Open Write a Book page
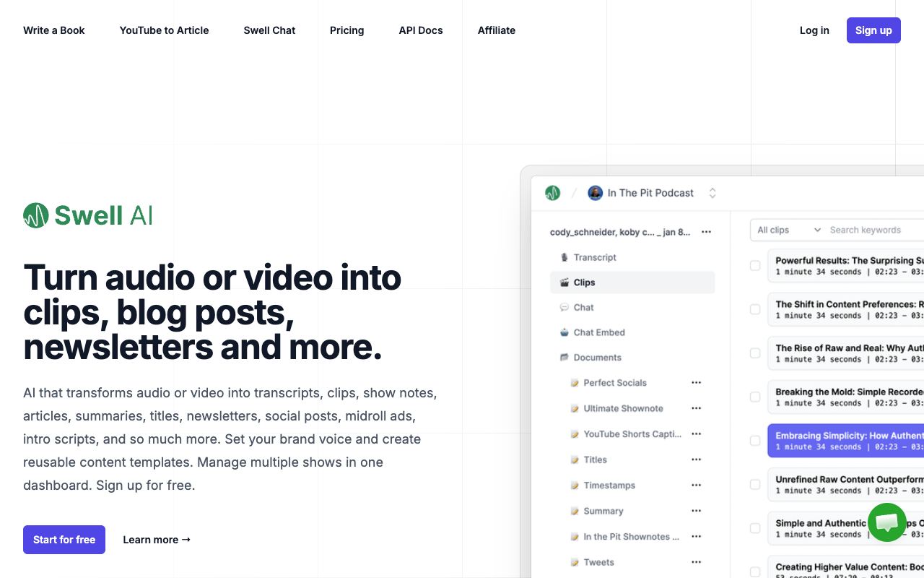The height and width of the screenshot is (578, 924). click(54, 30)
